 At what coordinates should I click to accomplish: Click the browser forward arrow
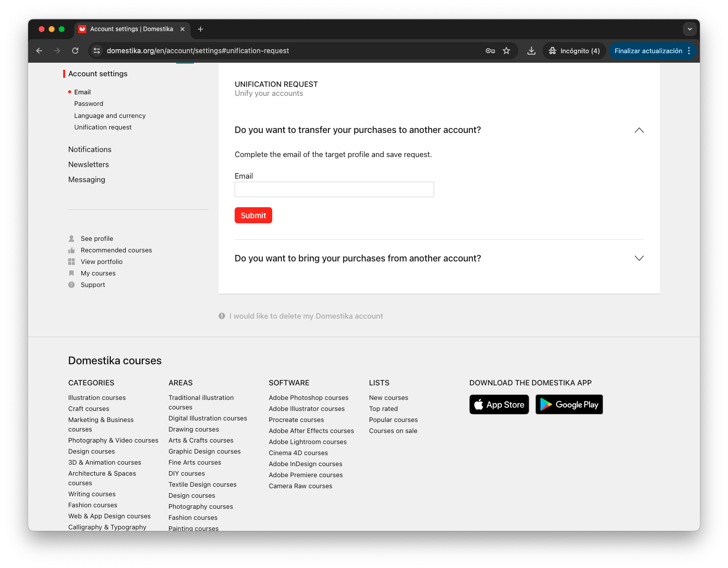pyautogui.click(x=57, y=51)
